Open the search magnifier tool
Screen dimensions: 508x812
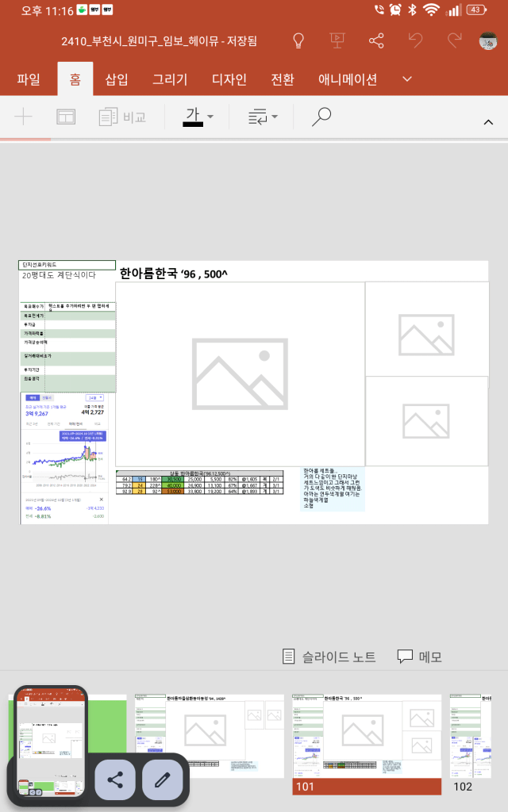point(321,117)
